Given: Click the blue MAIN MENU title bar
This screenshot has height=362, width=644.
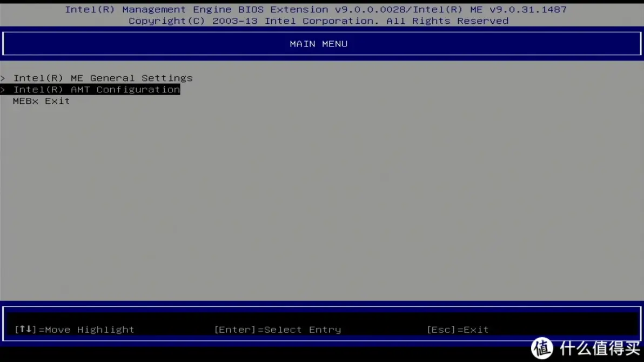Looking at the screenshot, I should 319,44.
